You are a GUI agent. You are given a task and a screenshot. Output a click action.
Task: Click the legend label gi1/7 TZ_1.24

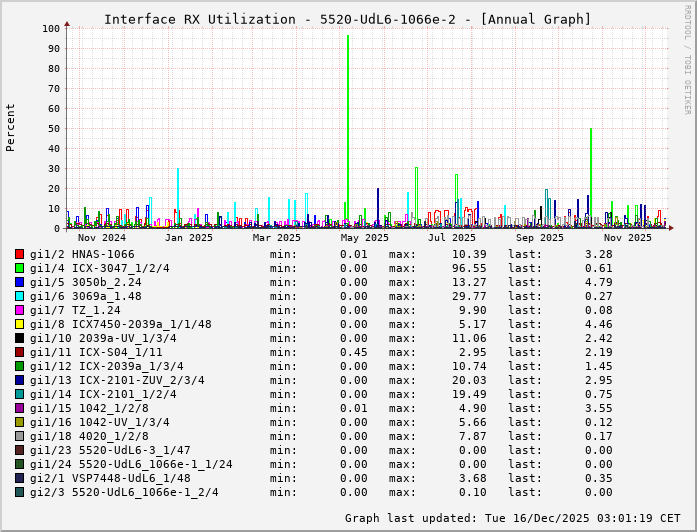75,310
